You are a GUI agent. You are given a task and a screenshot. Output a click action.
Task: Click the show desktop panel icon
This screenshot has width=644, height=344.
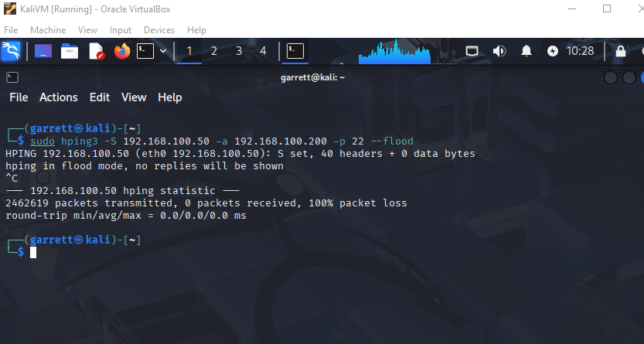(43, 51)
